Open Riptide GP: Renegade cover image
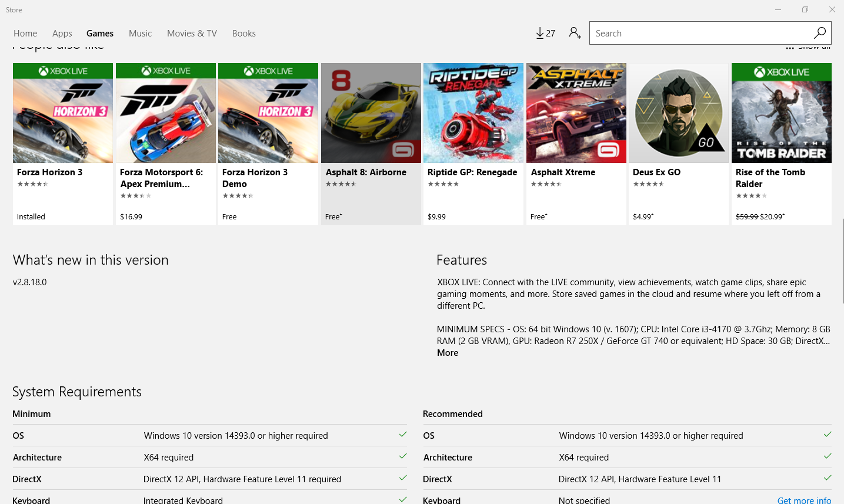 click(473, 113)
